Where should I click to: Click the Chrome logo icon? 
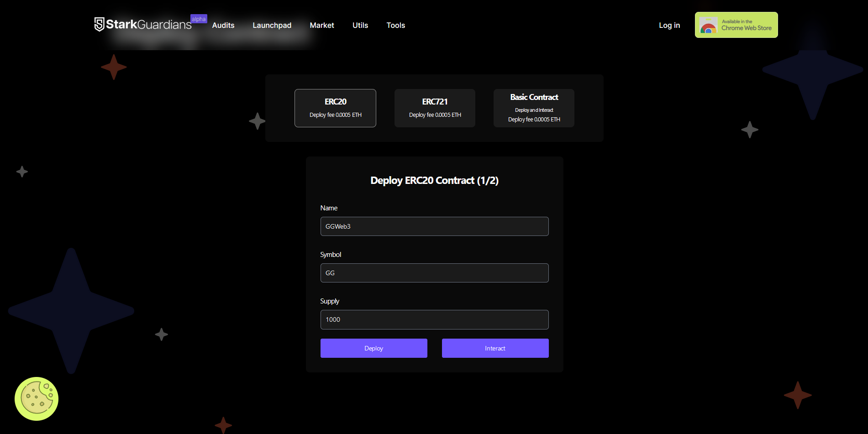(x=708, y=26)
